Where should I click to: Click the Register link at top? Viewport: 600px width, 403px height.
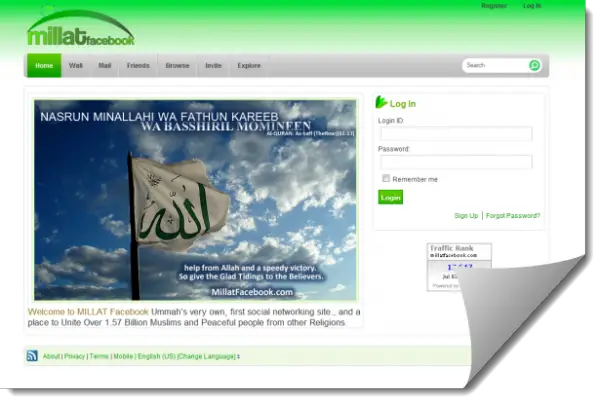[x=494, y=6]
